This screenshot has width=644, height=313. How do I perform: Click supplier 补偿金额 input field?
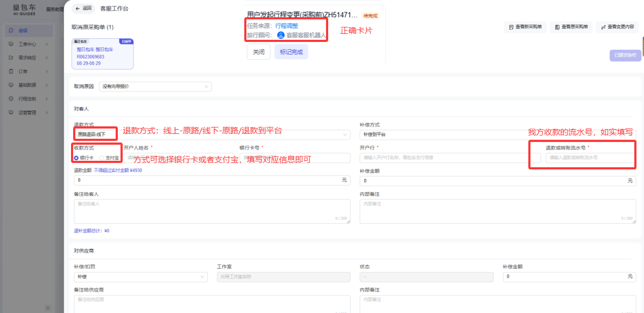(x=569, y=277)
